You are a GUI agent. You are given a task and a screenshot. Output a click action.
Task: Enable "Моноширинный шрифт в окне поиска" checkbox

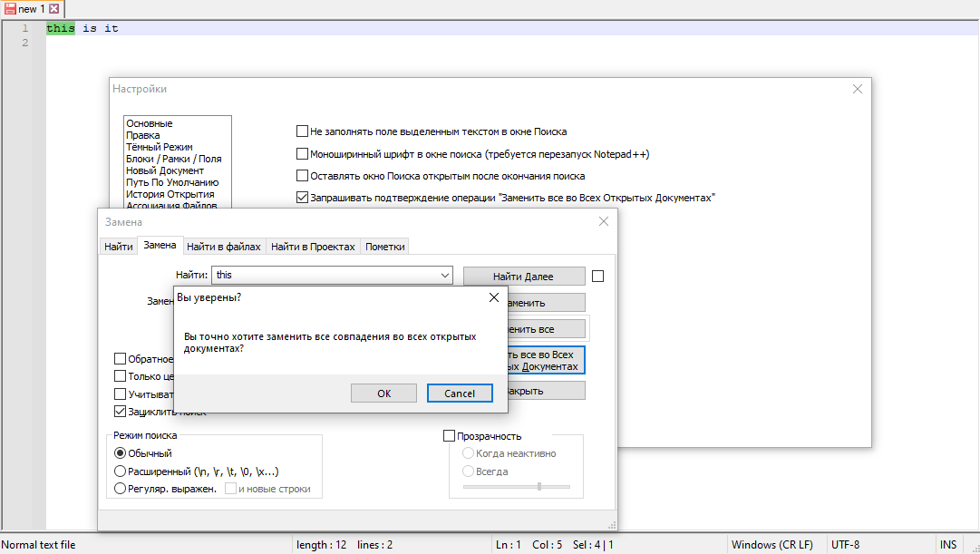(x=302, y=153)
